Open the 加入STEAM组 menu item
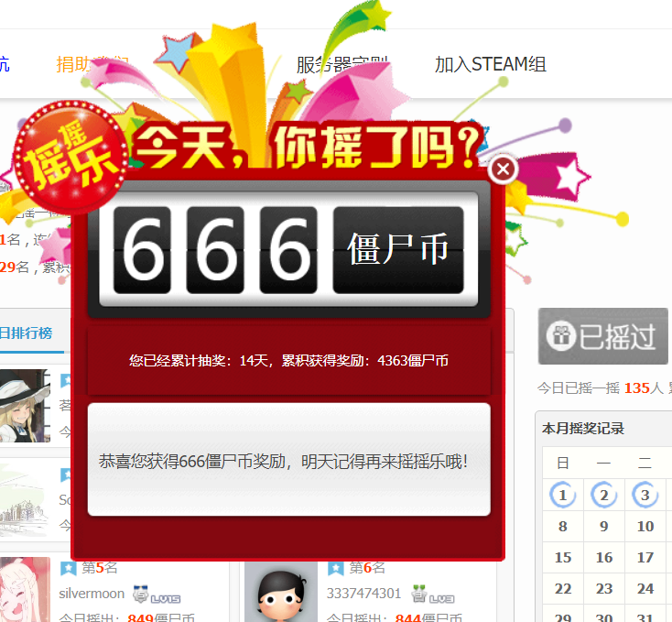Image resolution: width=672 pixels, height=622 pixels. coord(490,64)
